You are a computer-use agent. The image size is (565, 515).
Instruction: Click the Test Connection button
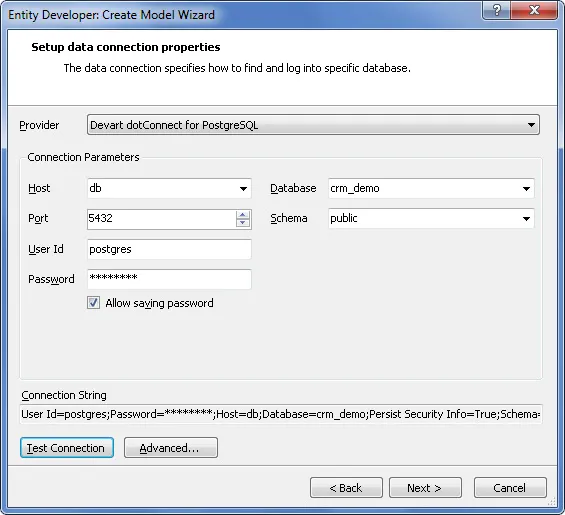(x=67, y=448)
